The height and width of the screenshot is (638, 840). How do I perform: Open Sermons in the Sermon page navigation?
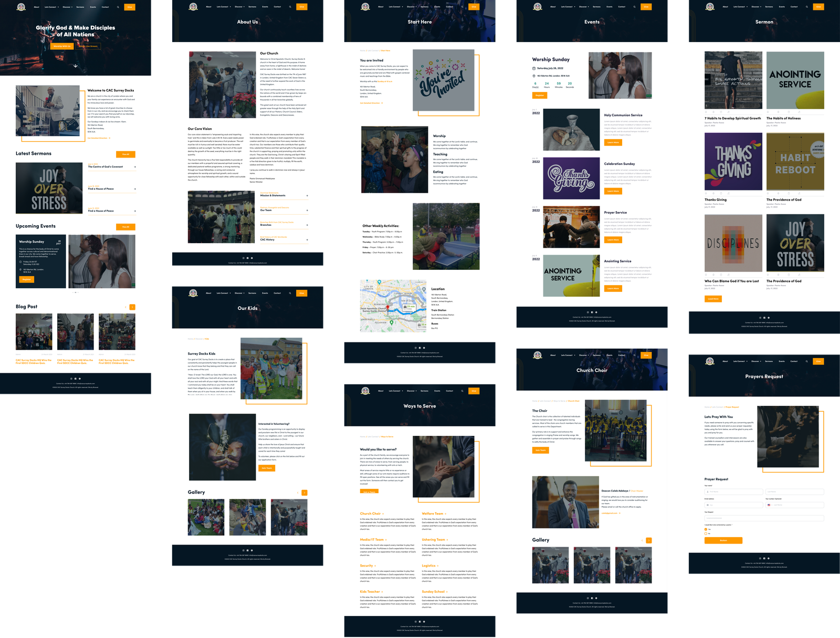769,7
